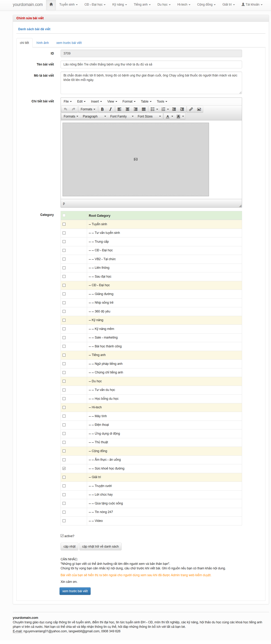Open editor Edit menu
Viewport: 271px width, 644px height.
click(x=81, y=101)
